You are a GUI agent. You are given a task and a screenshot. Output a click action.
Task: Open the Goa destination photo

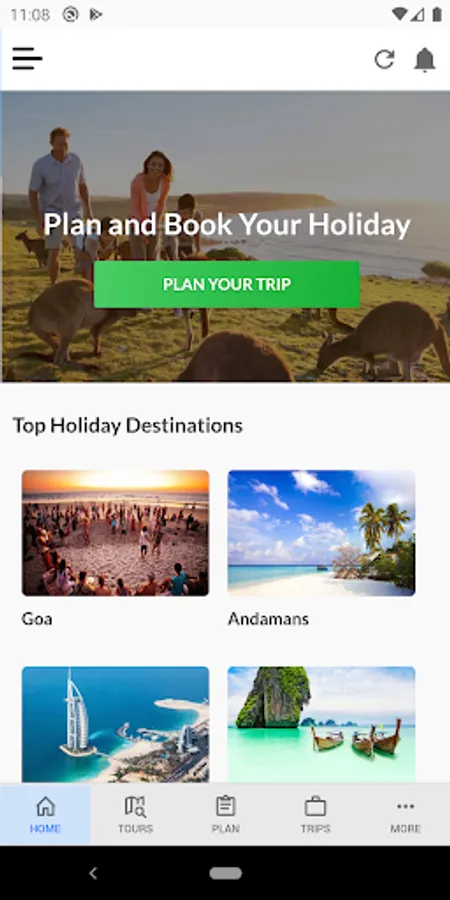pos(115,533)
